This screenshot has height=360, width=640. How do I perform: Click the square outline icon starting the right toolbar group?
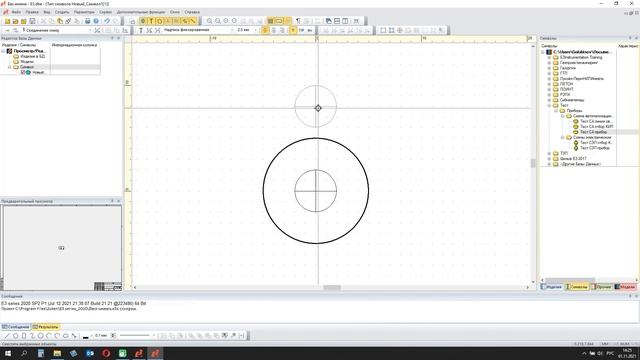click(x=383, y=30)
